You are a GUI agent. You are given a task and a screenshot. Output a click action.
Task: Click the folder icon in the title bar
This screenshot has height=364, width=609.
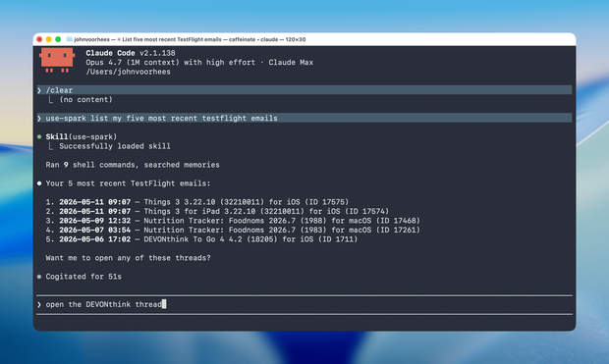69,39
